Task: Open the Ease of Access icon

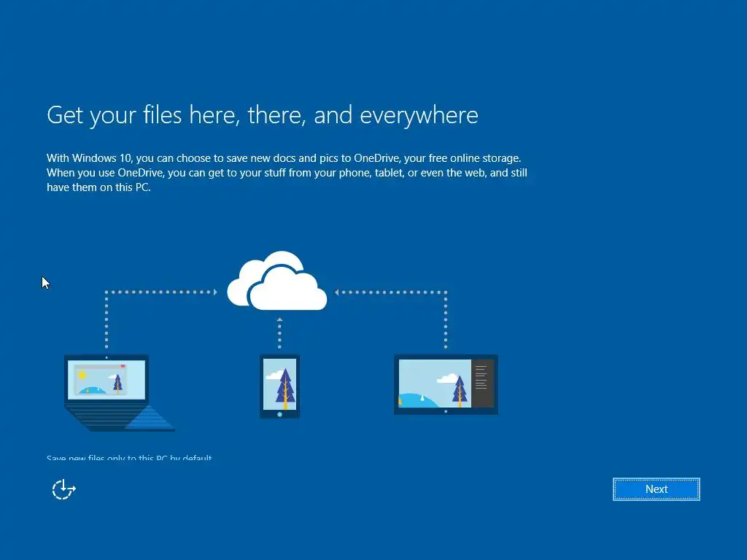Action: click(x=64, y=489)
